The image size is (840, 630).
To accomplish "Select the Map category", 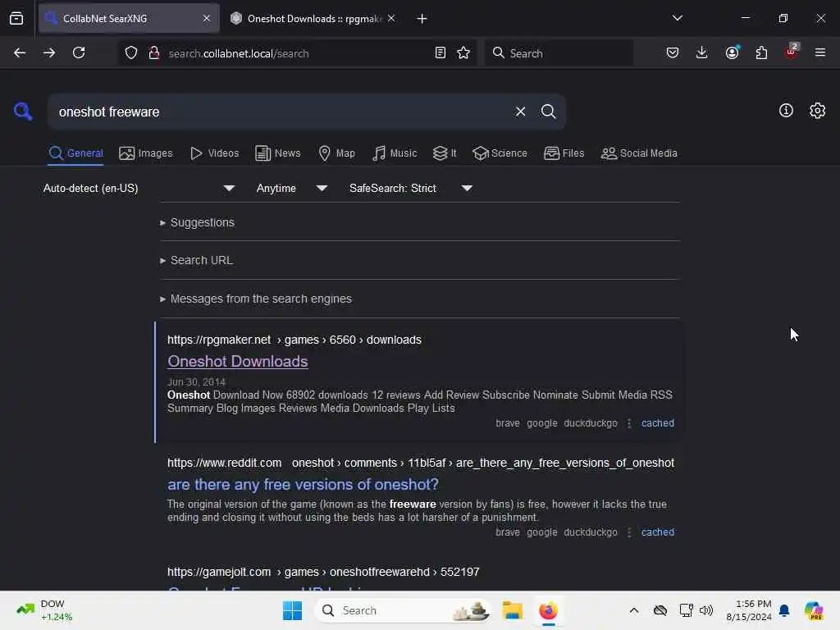I will click(x=336, y=153).
